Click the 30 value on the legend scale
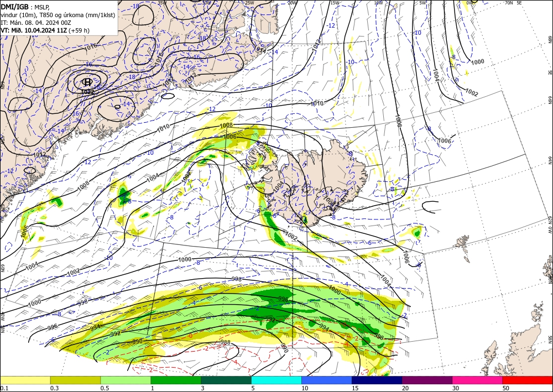 [x=456, y=388]
